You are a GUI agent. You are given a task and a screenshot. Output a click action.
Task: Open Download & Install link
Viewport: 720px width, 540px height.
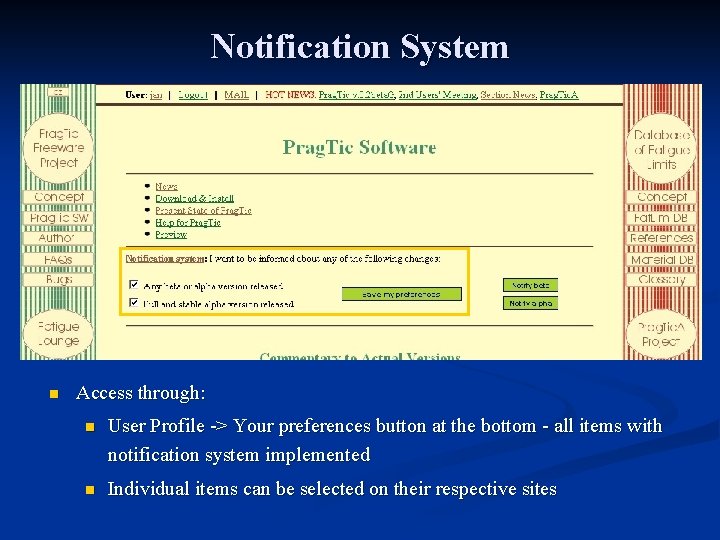pyautogui.click(x=195, y=198)
